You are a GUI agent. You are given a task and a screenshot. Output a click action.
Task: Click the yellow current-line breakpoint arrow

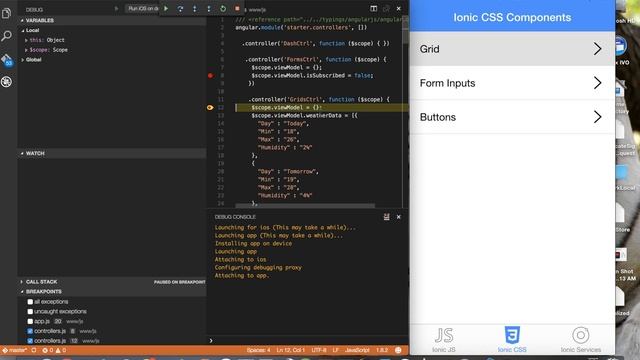tap(210, 107)
